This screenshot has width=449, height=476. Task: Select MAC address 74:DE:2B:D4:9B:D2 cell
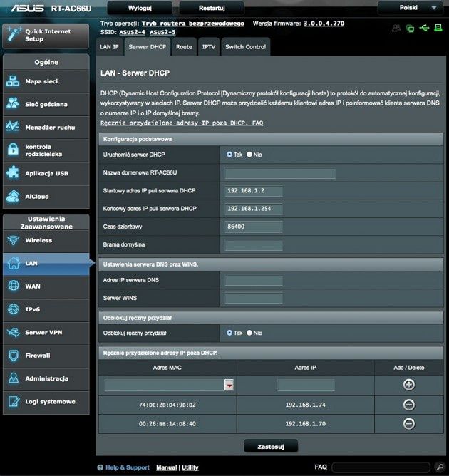pos(167,405)
